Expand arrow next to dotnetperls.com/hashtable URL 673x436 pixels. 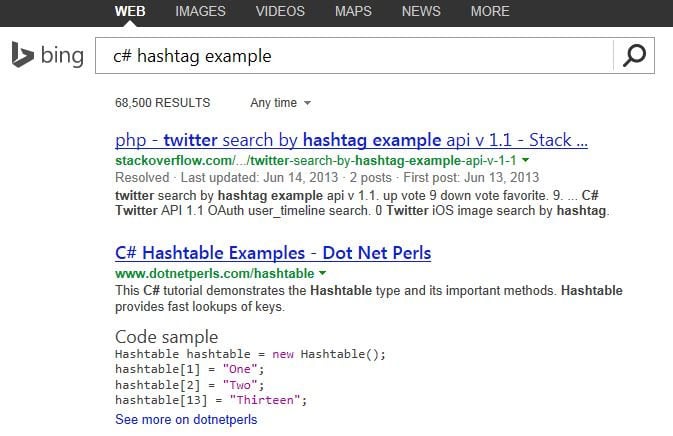point(322,273)
